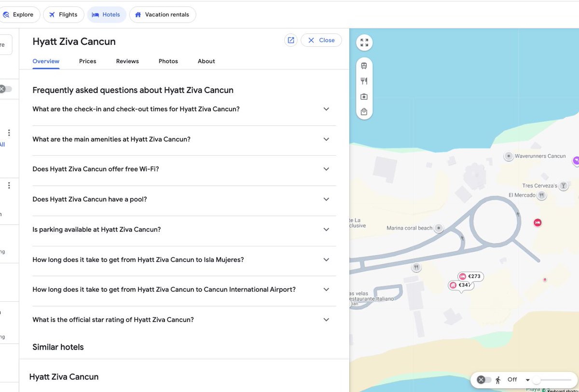Viewport: 579px width, 392px height.
Task: Open the Reviews tab
Action: point(127,61)
